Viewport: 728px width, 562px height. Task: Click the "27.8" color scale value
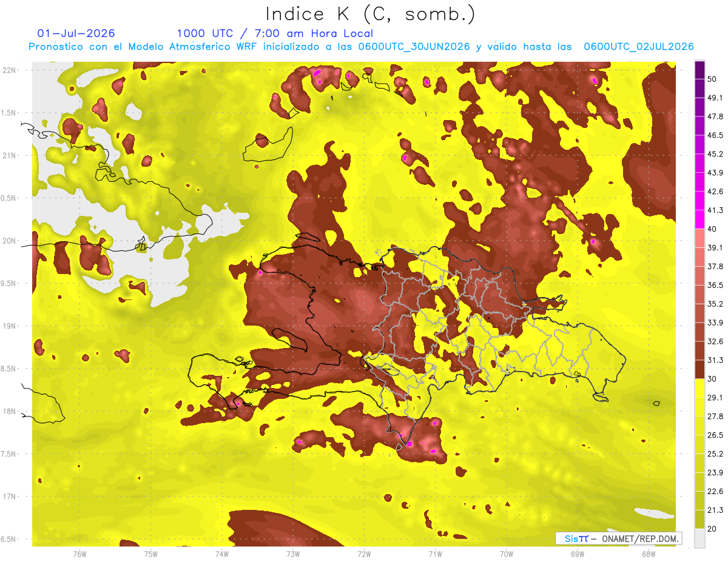715,416
